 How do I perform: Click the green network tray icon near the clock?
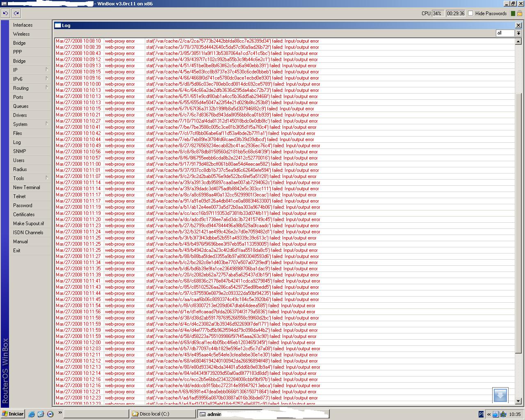point(503,414)
